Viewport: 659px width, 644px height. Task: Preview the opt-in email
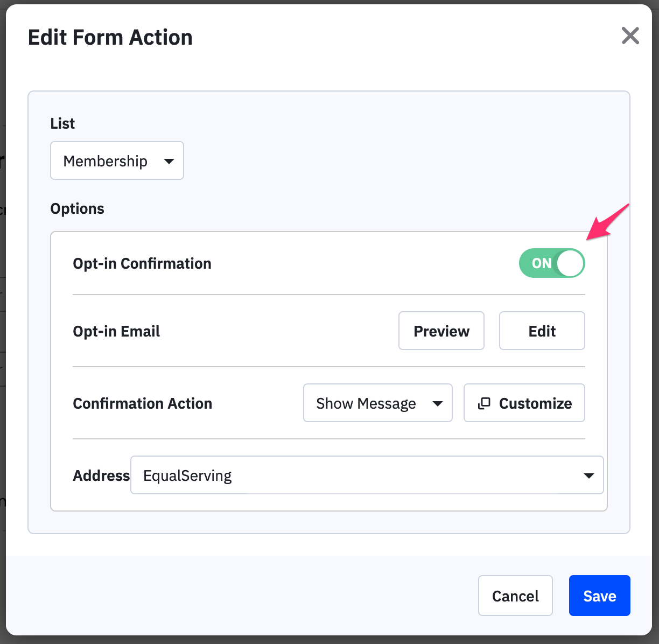pyautogui.click(x=441, y=331)
